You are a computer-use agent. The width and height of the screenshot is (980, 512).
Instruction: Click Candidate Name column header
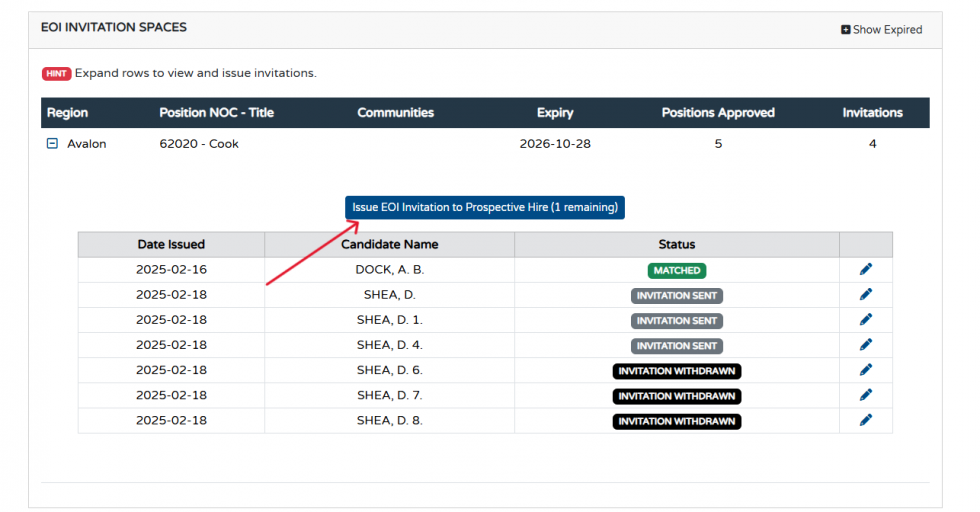(x=389, y=244)
